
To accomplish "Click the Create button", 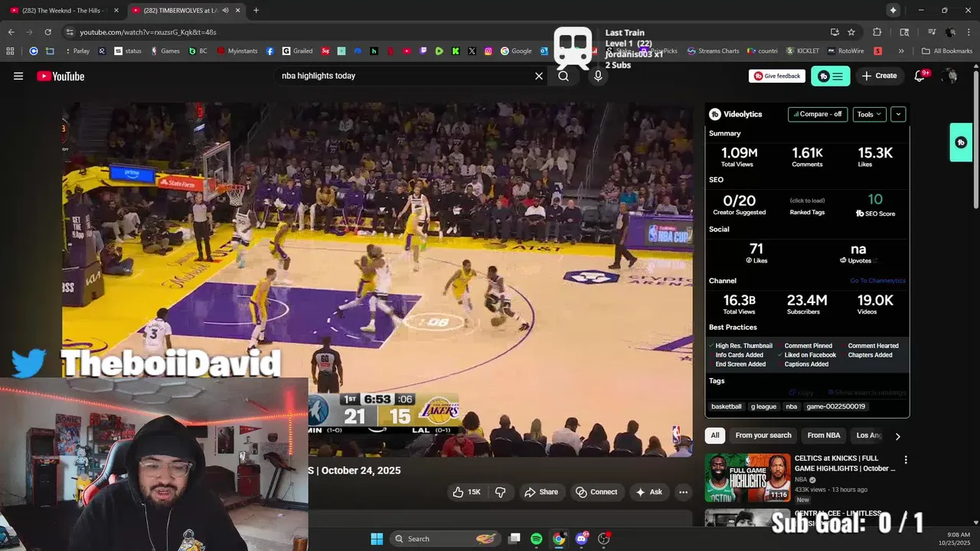I will (879, 76).
